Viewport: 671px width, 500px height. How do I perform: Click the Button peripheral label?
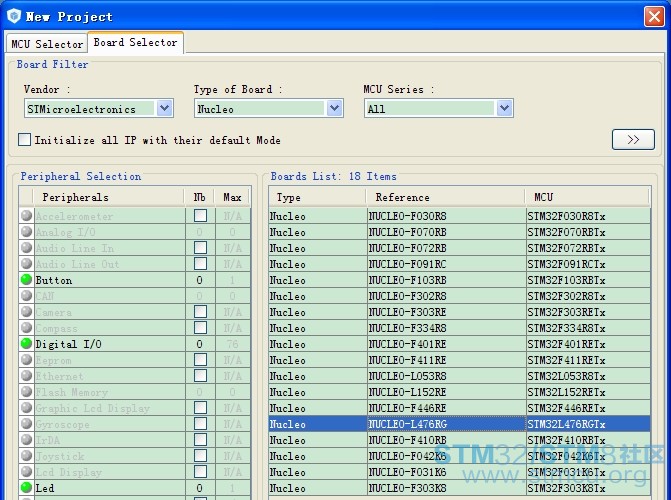(54, 280)
